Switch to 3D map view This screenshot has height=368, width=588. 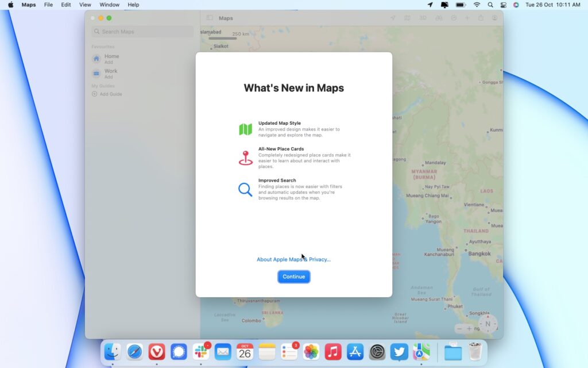coord(423,18)
